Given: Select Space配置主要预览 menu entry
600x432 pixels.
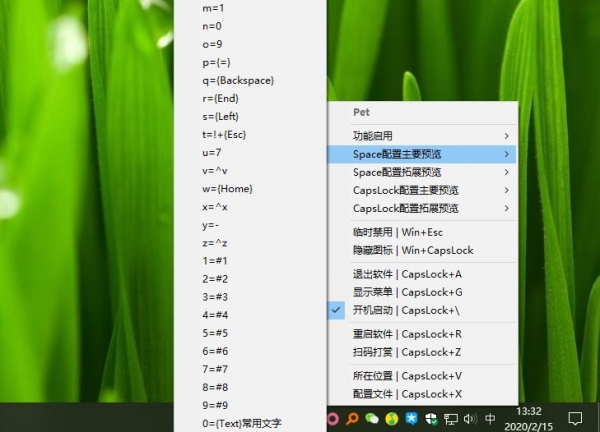Looking at the screenshot, I should point(422,154).
